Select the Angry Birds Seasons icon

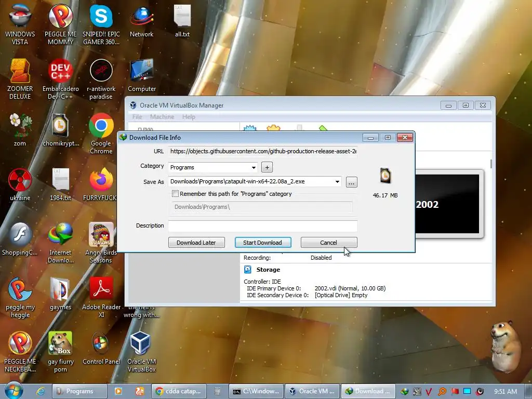pos(101,243)
